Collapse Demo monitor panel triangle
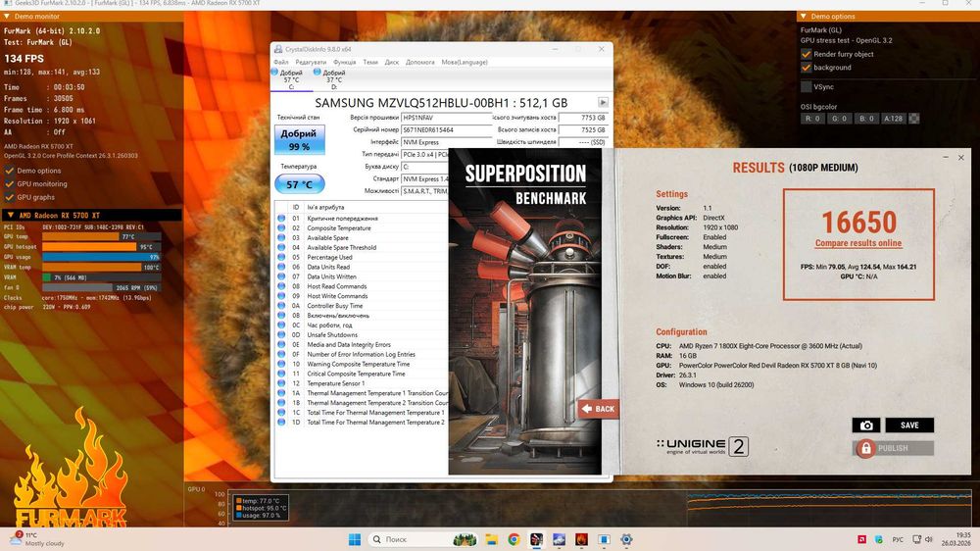Viewport: 980px width, 551px height. 7,17
